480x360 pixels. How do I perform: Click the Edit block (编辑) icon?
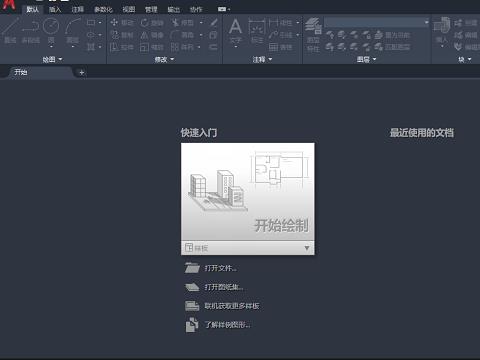[466, 35]
